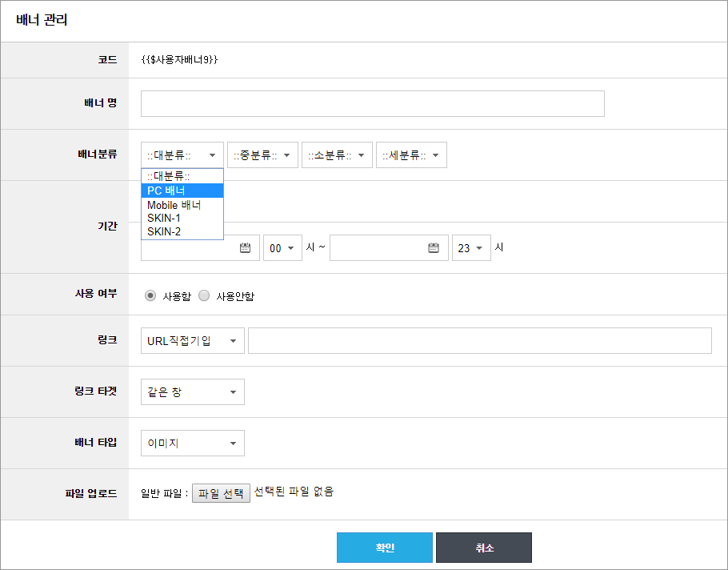Select the 사용함 radio button
Image resolution: width=728 pixels, height=570 pixels.
150,295
